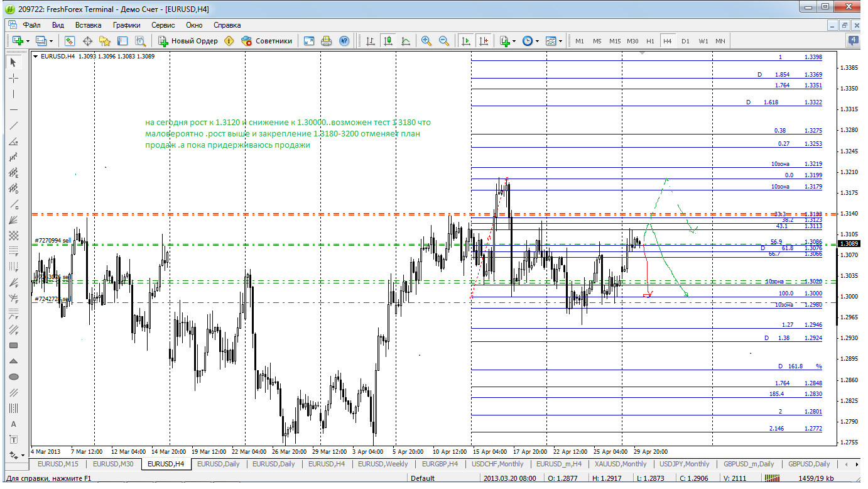Select the M15 timeframe
The height and width of the screenshot is (489, 868).
(x=615, y=41)
